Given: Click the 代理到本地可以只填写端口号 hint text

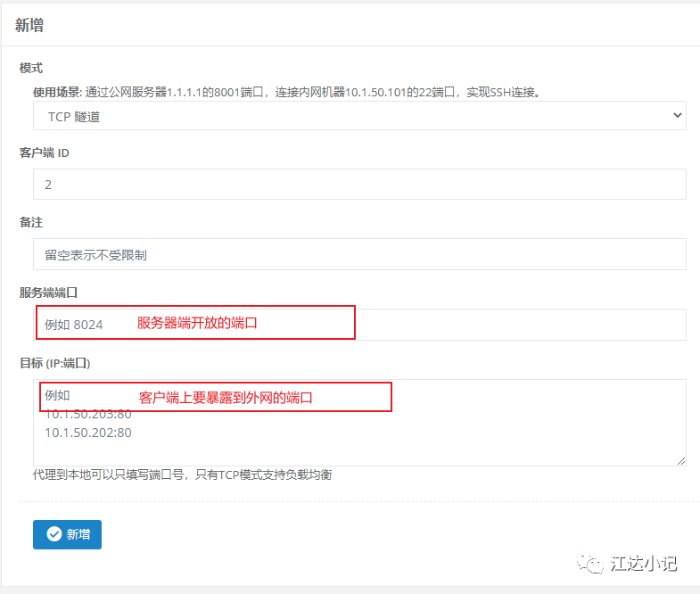Looking at the screenshot, I should pyautogui.click(x=182, y=474).
